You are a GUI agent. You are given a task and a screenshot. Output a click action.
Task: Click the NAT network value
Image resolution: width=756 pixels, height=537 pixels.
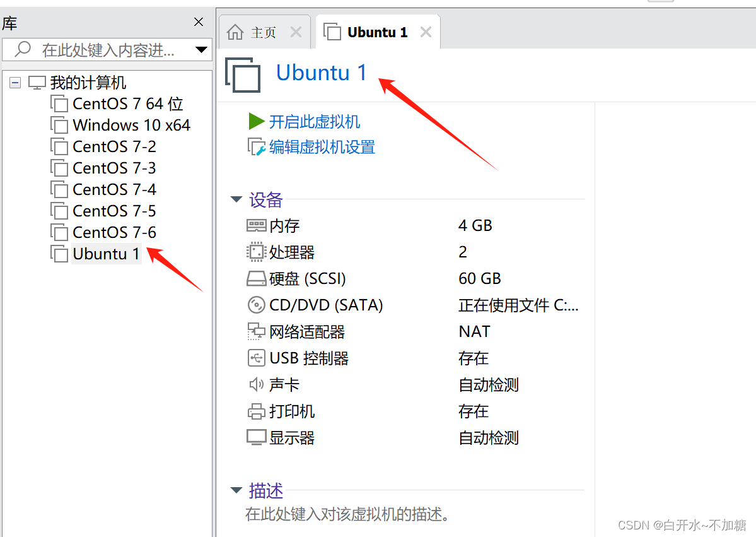coord(474,331)
